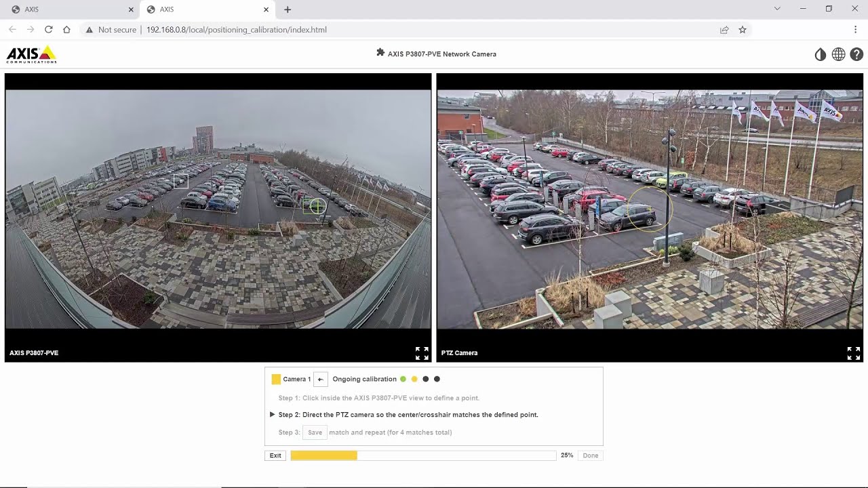Click the 25% progress label
Viewport: 868px width, 488px height.
point(567,455)
